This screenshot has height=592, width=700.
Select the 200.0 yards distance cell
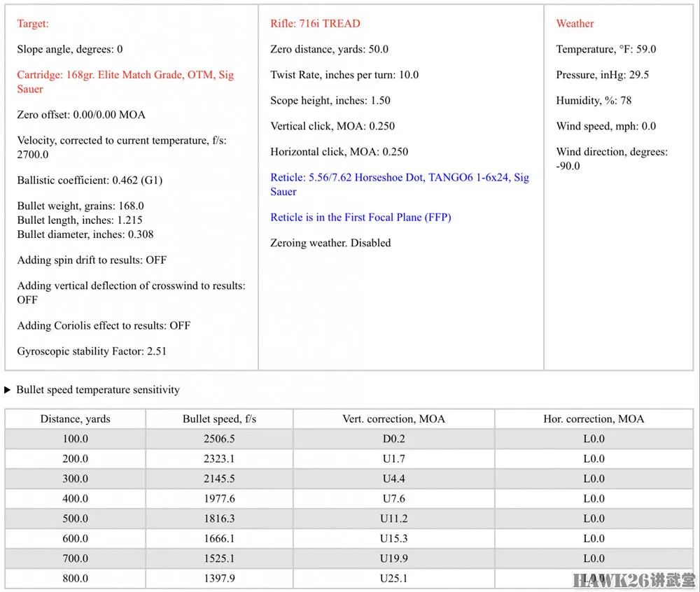(76, 458)
